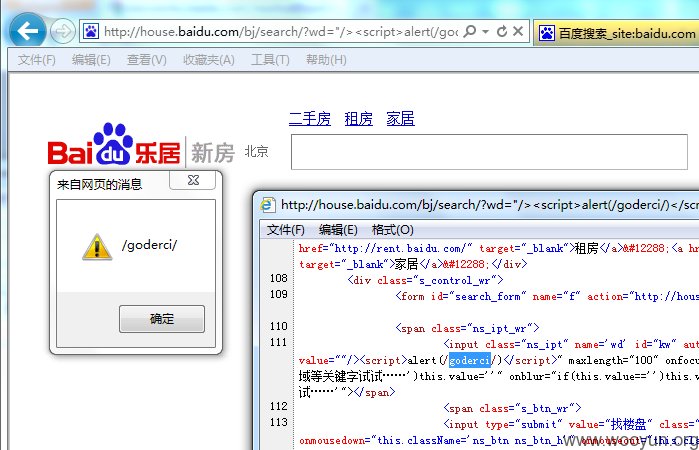
Task: Open 文件(F) menu in source viewer window
Action: click(285, 230)
